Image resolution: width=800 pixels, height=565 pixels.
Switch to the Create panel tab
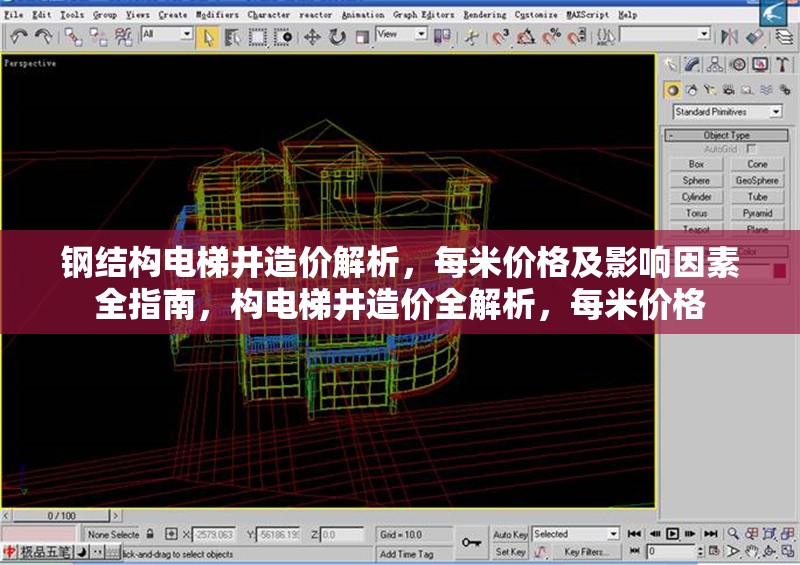coord(671,64)
